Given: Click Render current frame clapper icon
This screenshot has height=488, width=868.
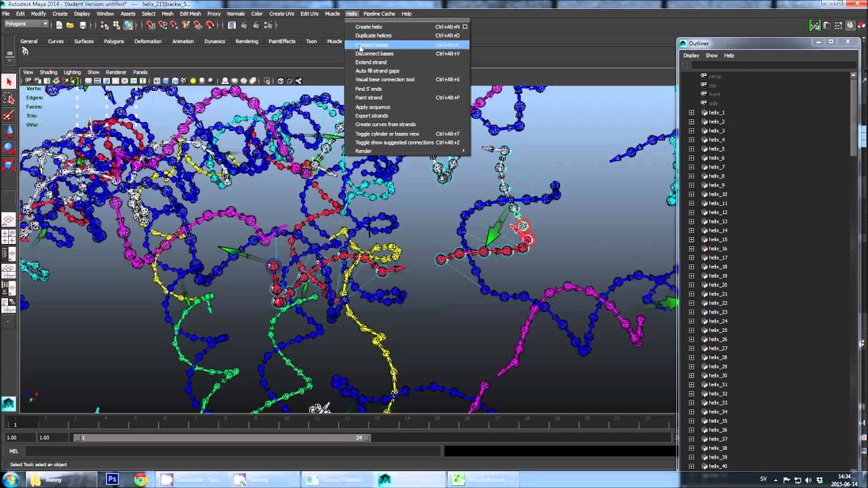Looking at the screenshot, I should coord(243,25).
